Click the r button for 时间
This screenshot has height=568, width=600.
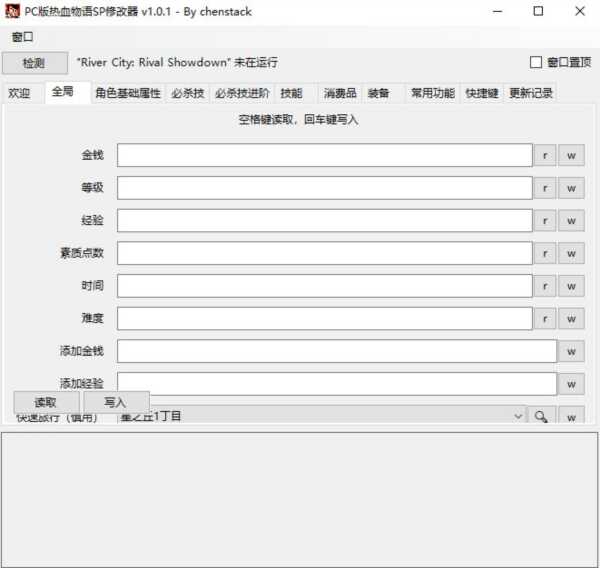pyautogui.click(x=545, y=286)
